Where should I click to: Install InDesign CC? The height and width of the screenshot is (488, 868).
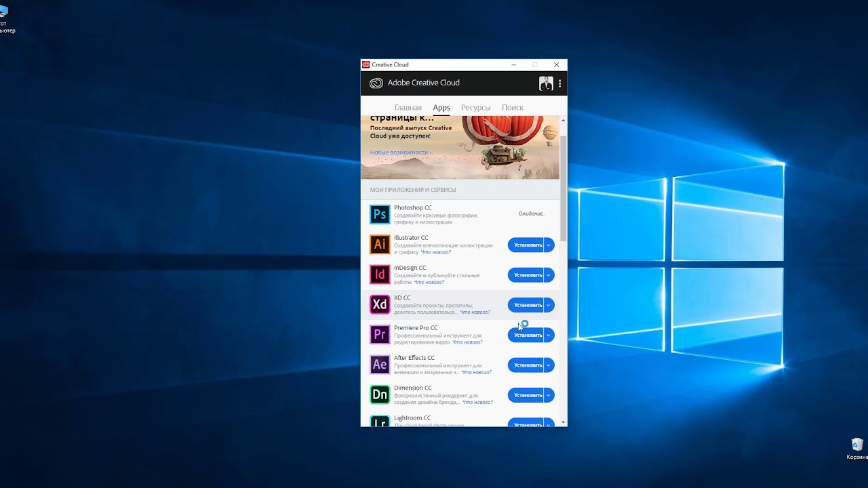[x=526, y=275]
